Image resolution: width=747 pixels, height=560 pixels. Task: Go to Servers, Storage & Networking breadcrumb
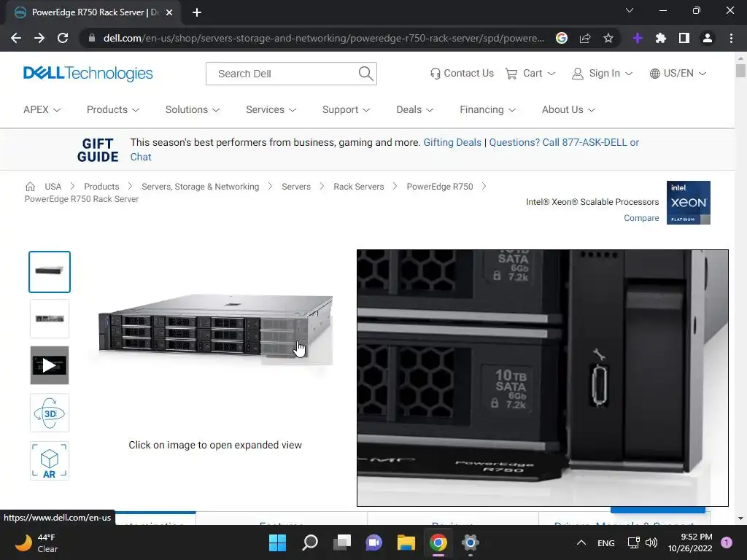[200, 187]
